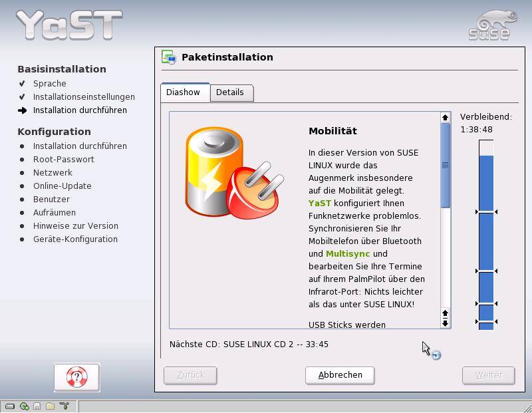The height and width of the screenshot is (413, 532).
Task: Open help with the lifebuoy button
Action: coord(76,377)
